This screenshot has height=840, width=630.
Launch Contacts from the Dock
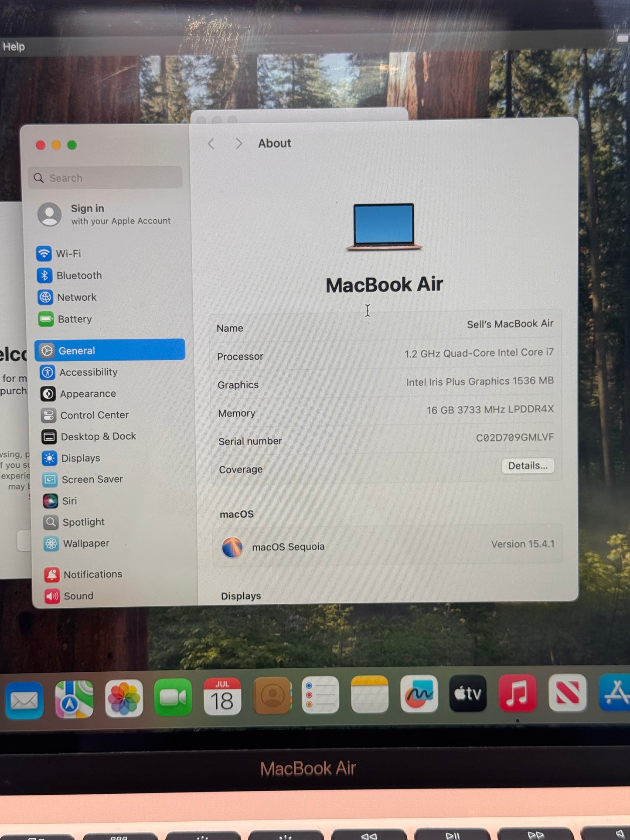click(272, 695)
